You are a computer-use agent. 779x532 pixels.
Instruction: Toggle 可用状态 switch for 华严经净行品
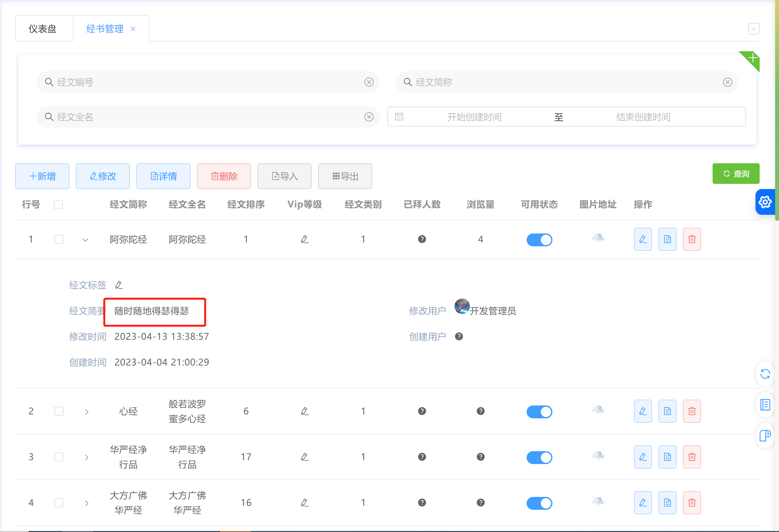point(539,458)
